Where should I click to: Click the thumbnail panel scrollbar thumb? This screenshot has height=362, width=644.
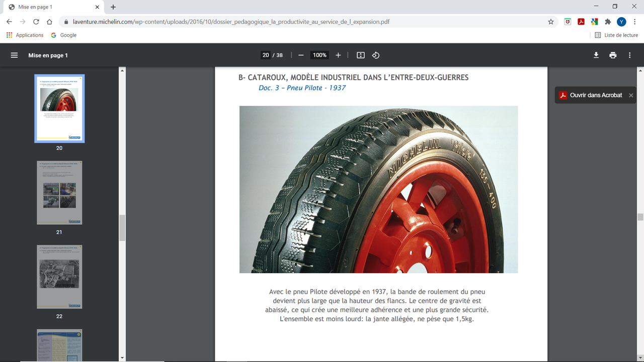click(122, 228)
